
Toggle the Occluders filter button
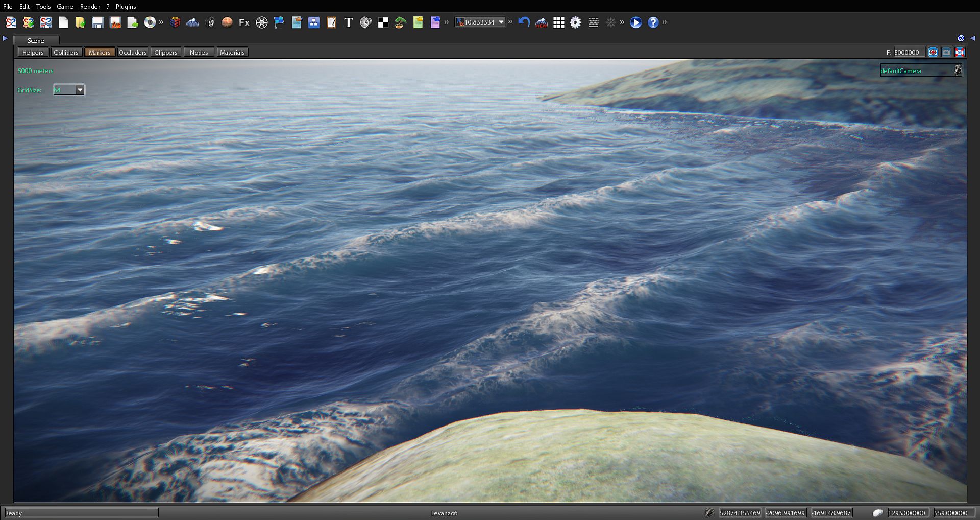pyautogui.click(x=133, y=52)
